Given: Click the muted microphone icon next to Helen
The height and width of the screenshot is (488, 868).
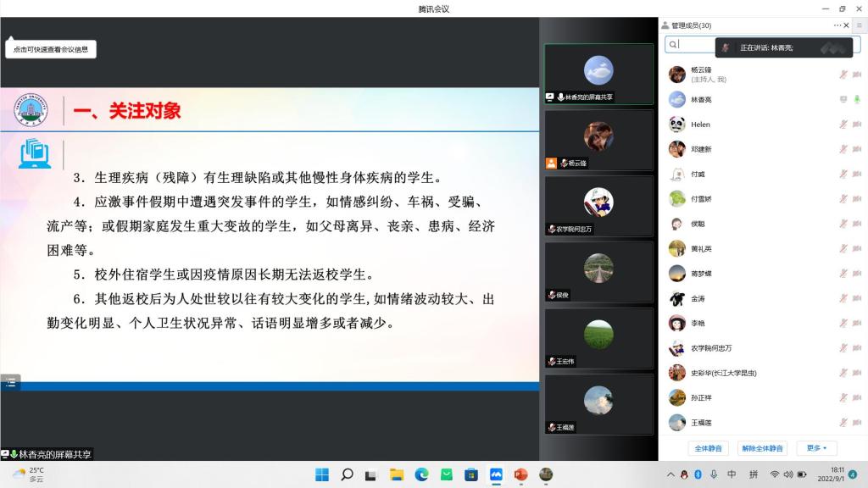Looking at the screenshot, I should 843,125.
